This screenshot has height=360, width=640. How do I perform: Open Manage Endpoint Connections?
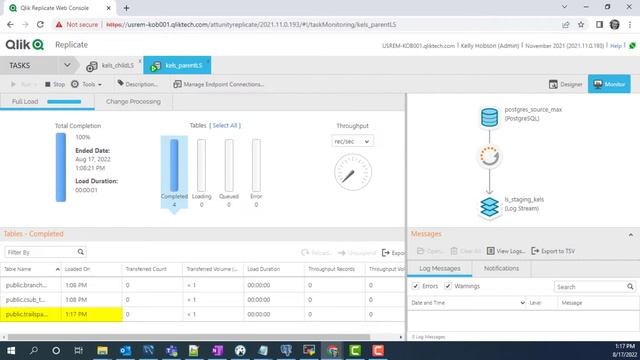(219, 84)
